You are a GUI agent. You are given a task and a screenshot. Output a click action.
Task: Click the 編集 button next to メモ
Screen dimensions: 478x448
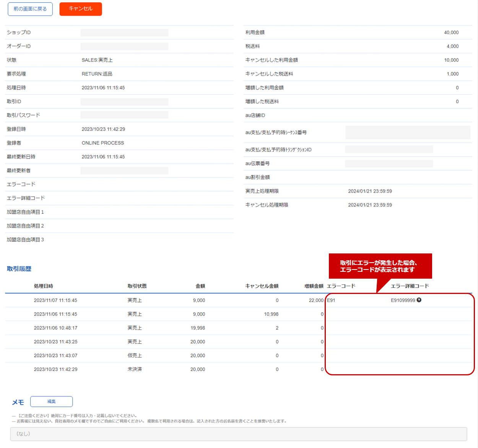51,401
